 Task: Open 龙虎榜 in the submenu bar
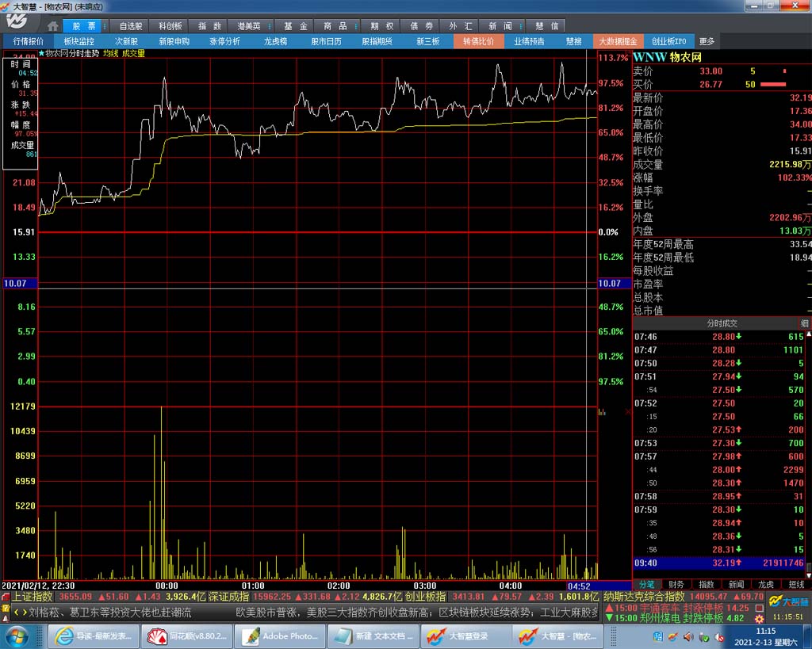(275, 41)
